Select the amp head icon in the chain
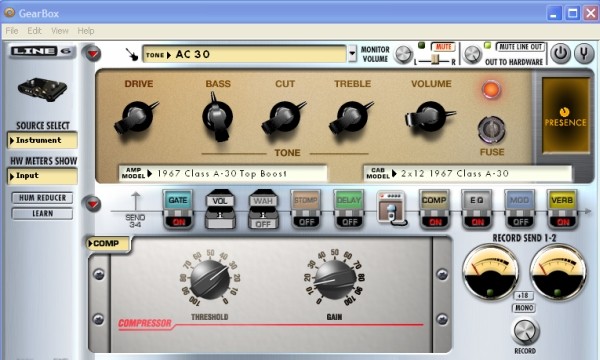The image size is (600, 360). click(391, 209)
